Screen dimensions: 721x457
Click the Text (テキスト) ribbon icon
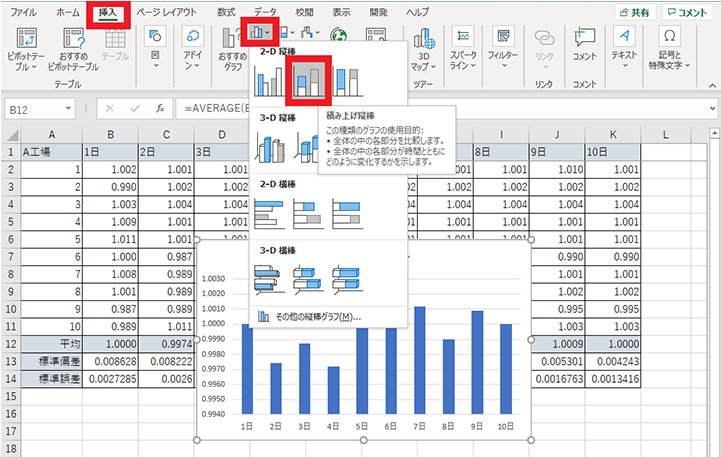point(624,36)
